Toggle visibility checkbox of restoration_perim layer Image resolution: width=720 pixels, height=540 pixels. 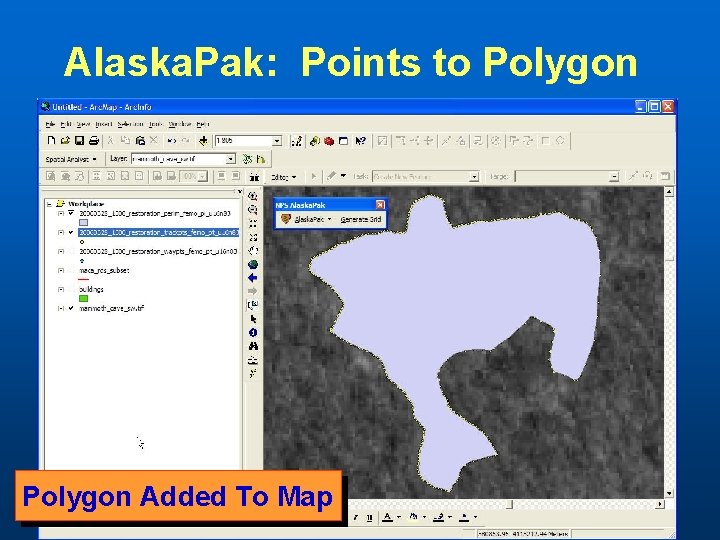pos(71,213)
